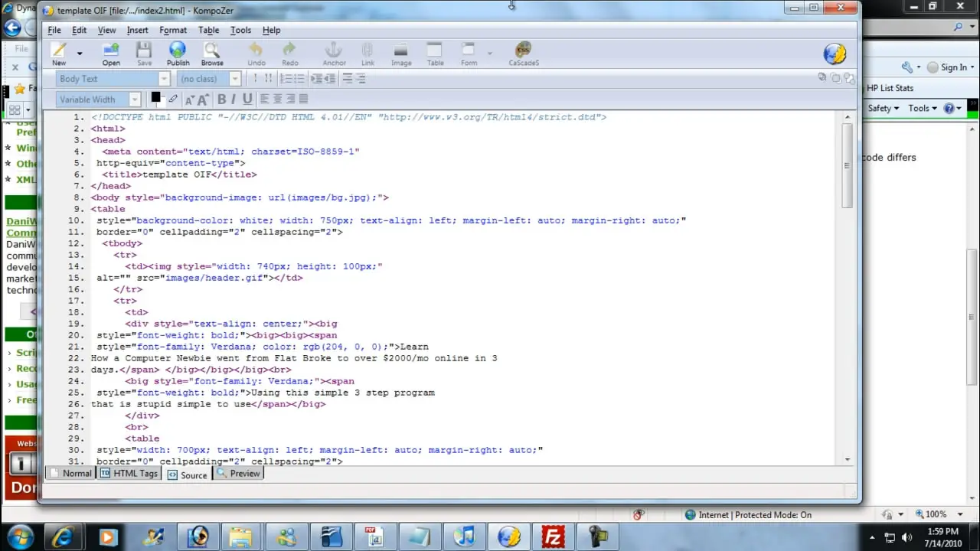Open FileZilla from the taskbar
This screenshot has width=980, height=551.
pyautogui.click(x=553, y=536)
